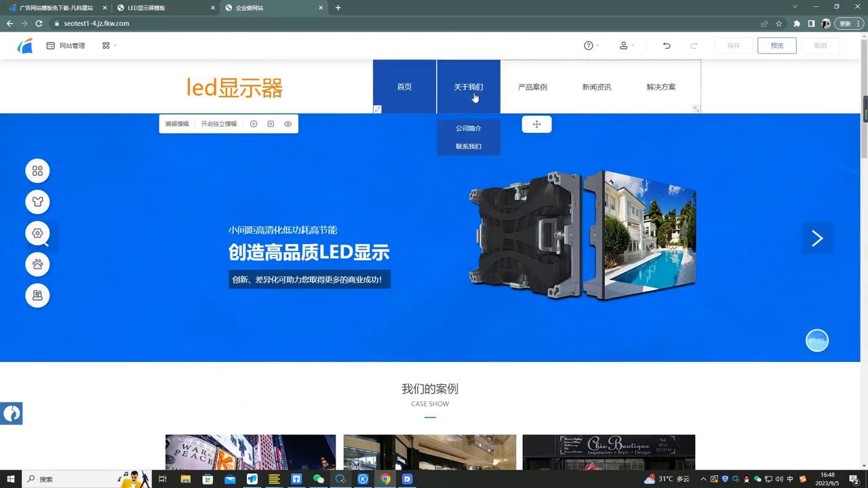Select the crosshair move handle on the banner
Viewport: 868px width, 488px height.
tap(536, 124)
